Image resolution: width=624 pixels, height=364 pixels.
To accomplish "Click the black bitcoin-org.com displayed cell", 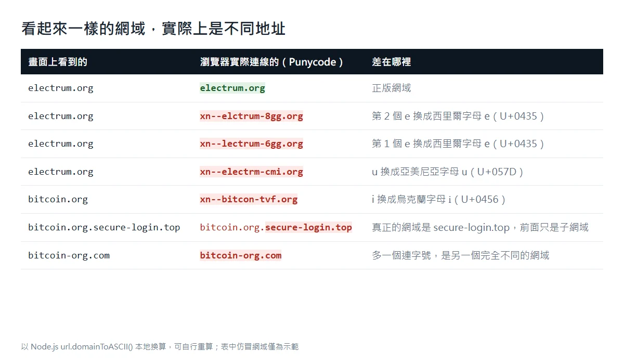I will 69,255.
